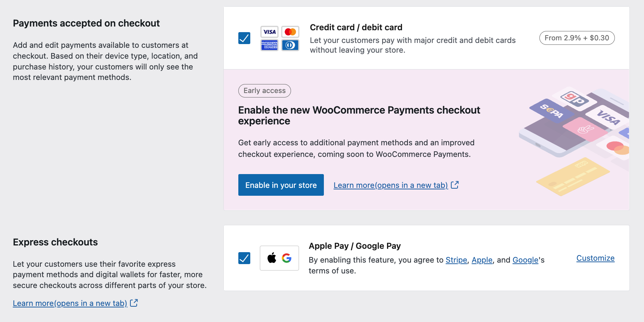Open the Stripe terms link

(456, 260)
